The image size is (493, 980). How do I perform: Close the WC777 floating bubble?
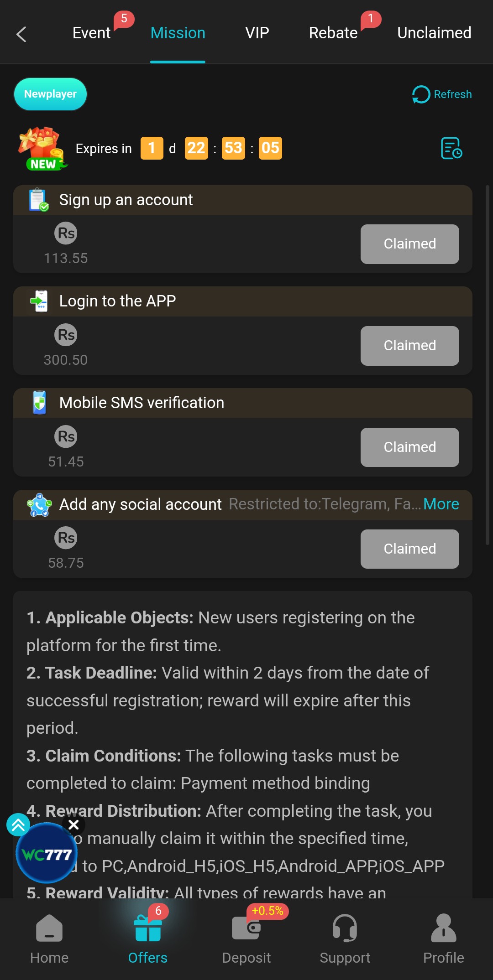(73, 824)
